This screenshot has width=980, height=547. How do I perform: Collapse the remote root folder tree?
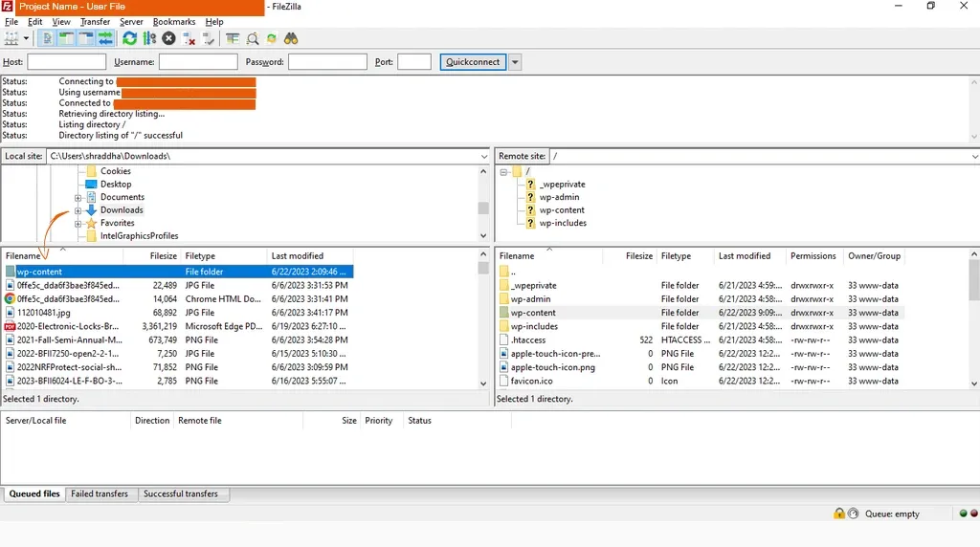(x=503, y=172)
